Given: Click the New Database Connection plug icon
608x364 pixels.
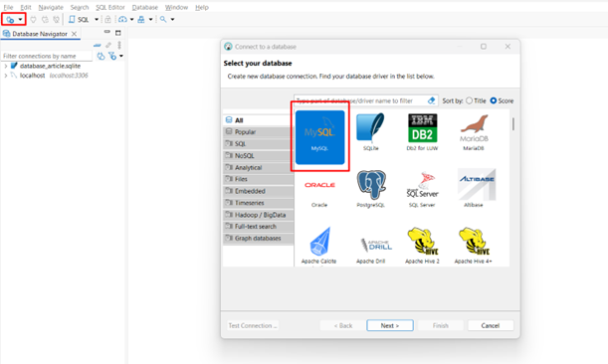Looking at the screenshot, I should point(10,19).
